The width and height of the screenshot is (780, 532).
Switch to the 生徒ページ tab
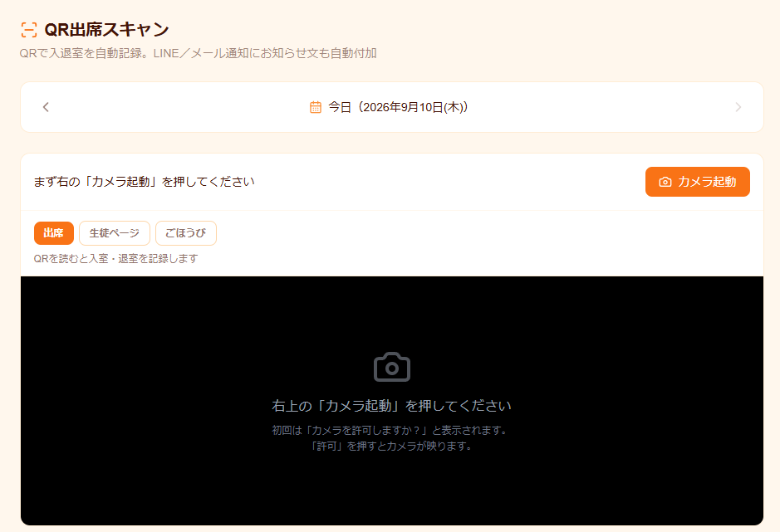coord(115,233)
